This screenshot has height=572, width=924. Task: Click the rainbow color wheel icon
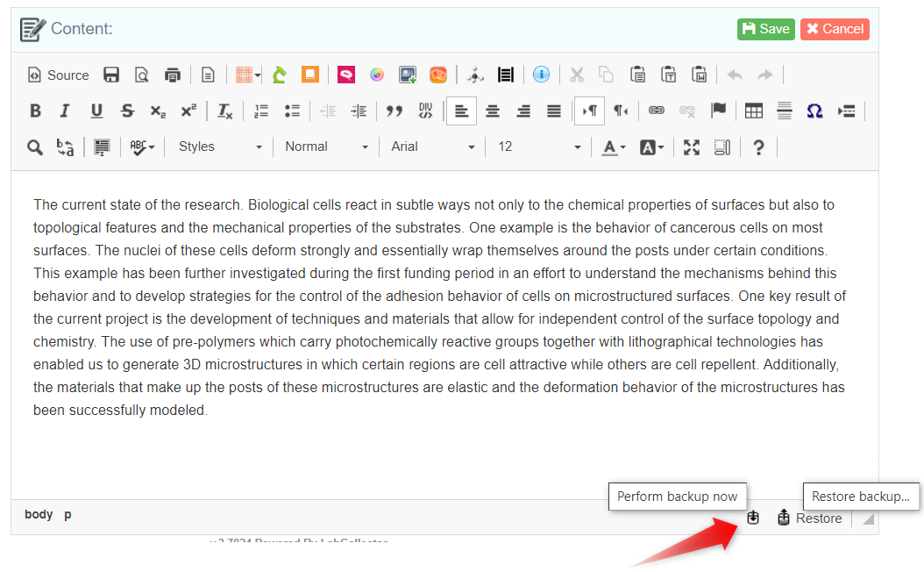377,75
